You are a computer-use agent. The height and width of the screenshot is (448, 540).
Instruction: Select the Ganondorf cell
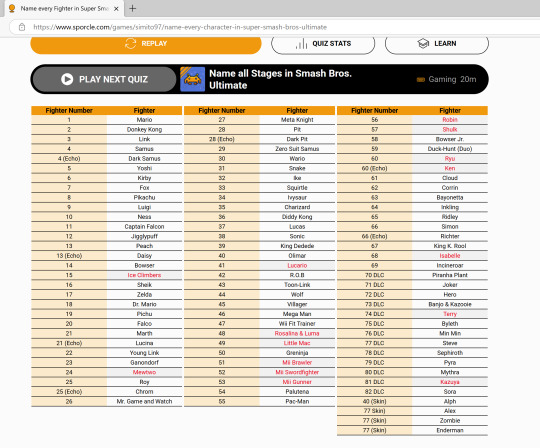(x=144, y=363)
